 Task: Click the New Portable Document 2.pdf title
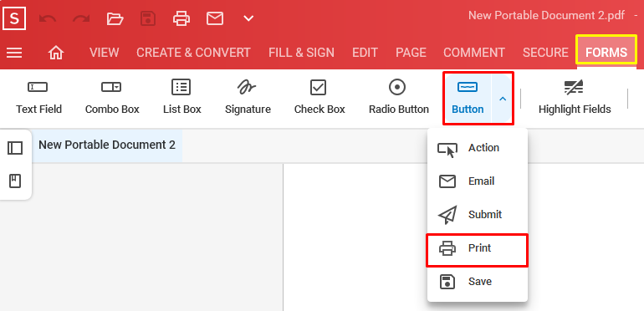[547, 16]
